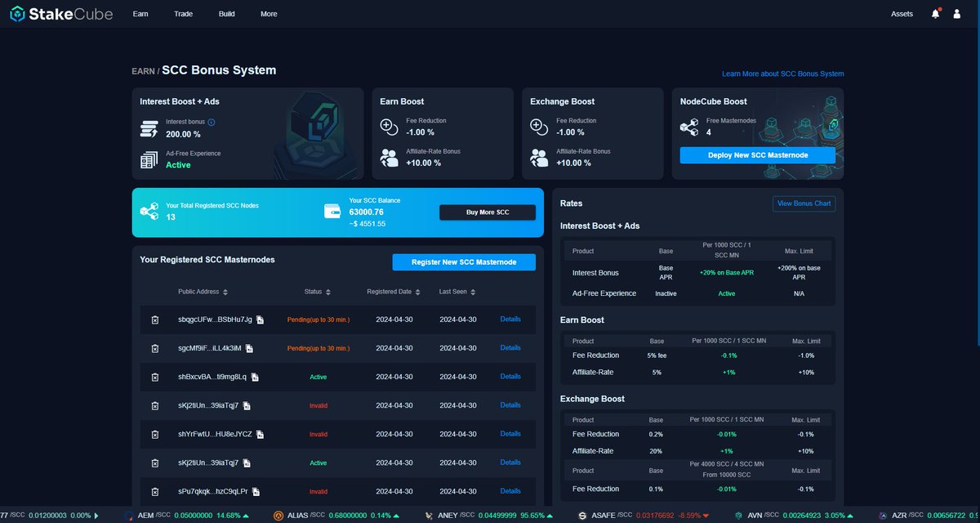Click the ANEY coin icon in ticker
The height and width of the screenshot is (523, 980).
tap(429, 516)
